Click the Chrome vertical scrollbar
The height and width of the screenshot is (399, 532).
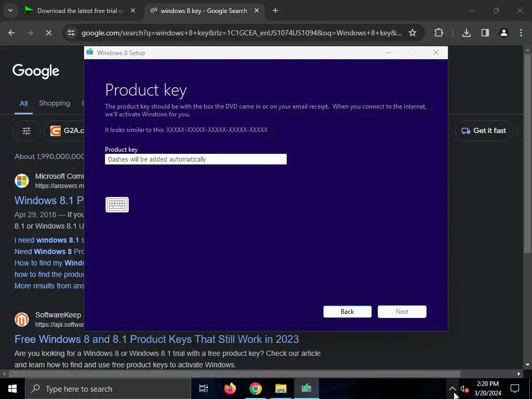point(527,153)
